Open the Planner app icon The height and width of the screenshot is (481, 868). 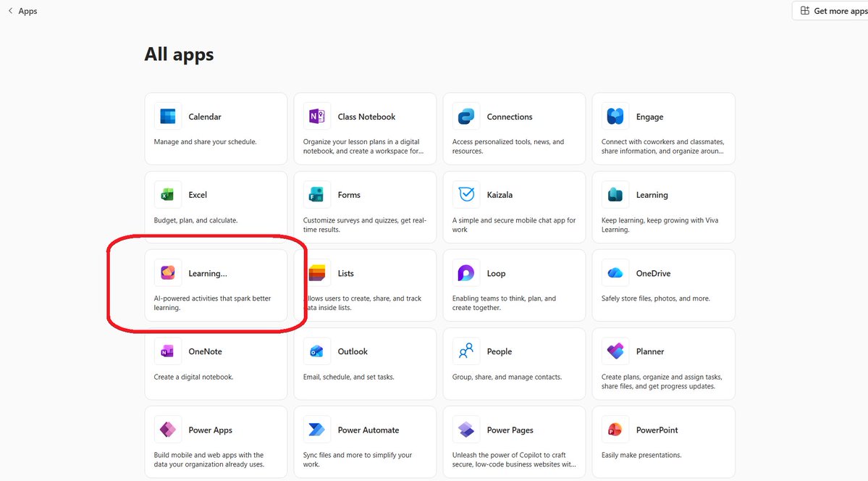pyautogui.click(x=615, y=351)
